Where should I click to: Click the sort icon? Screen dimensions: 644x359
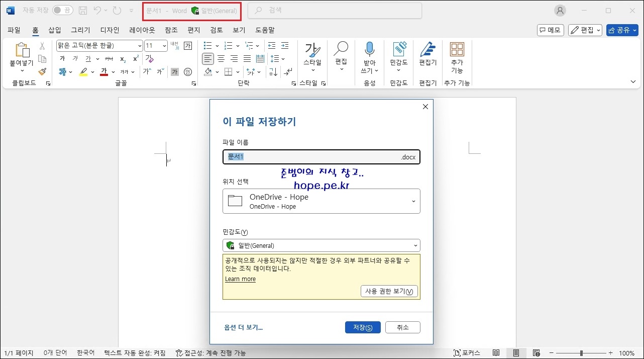pos(273,72)
